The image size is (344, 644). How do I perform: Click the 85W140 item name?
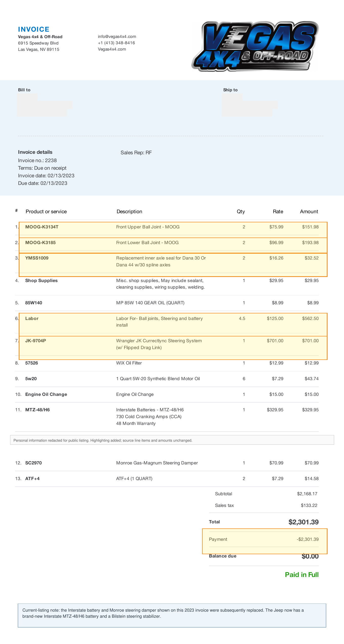[x=34, y=303]
